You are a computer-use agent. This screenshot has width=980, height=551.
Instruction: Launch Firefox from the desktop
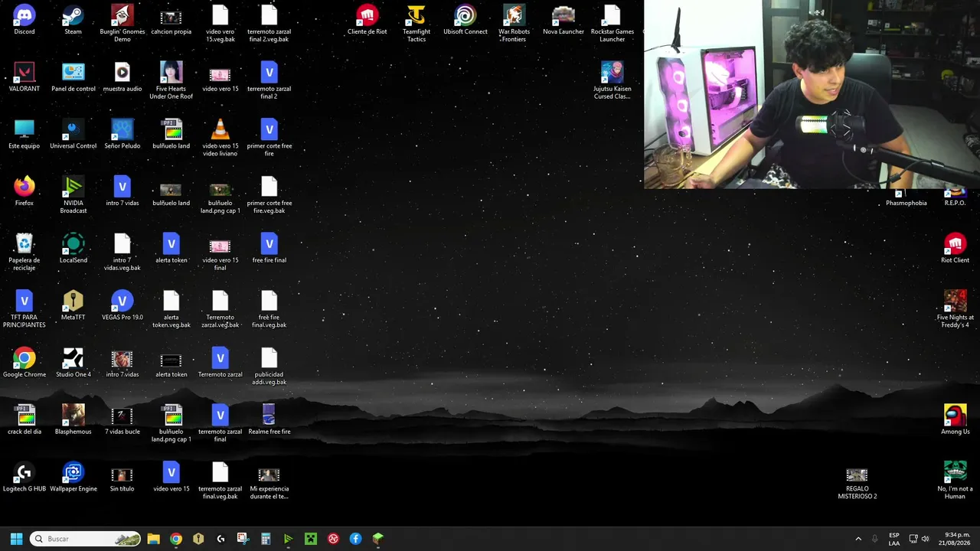pos(24,191)
